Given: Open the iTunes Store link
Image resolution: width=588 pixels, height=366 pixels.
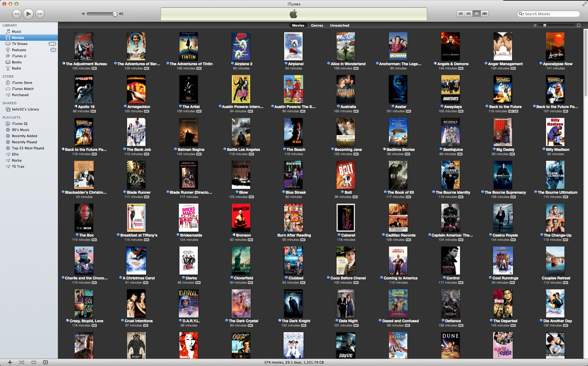Looking at the screenshot, I should pyautogui.click(x=22, y=83).
